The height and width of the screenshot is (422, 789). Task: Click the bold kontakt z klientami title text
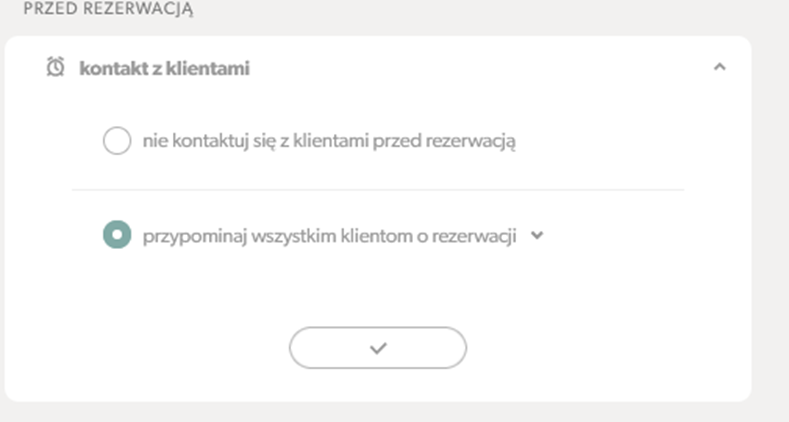165,68
